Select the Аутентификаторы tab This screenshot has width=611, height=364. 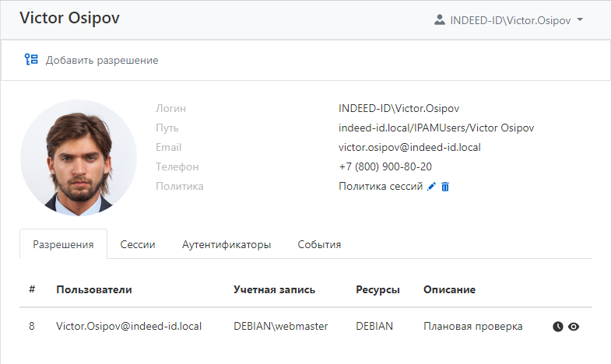point(226,244)
